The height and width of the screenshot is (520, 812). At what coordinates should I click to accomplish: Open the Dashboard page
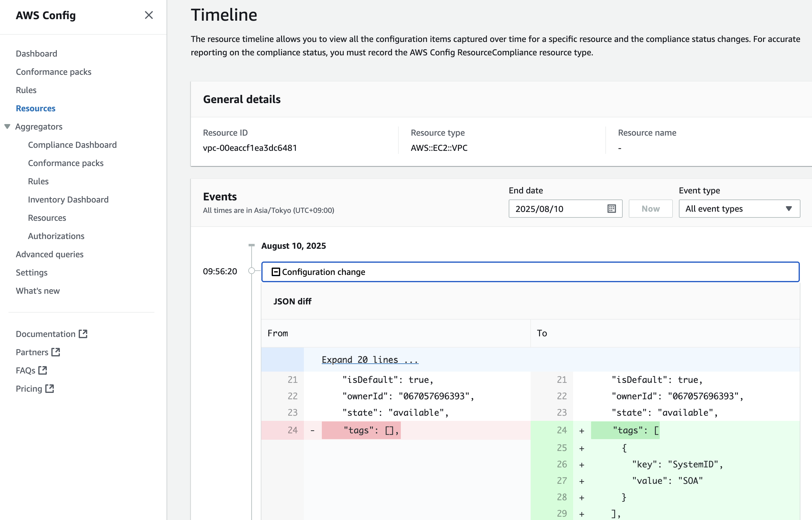click(36, 54)
